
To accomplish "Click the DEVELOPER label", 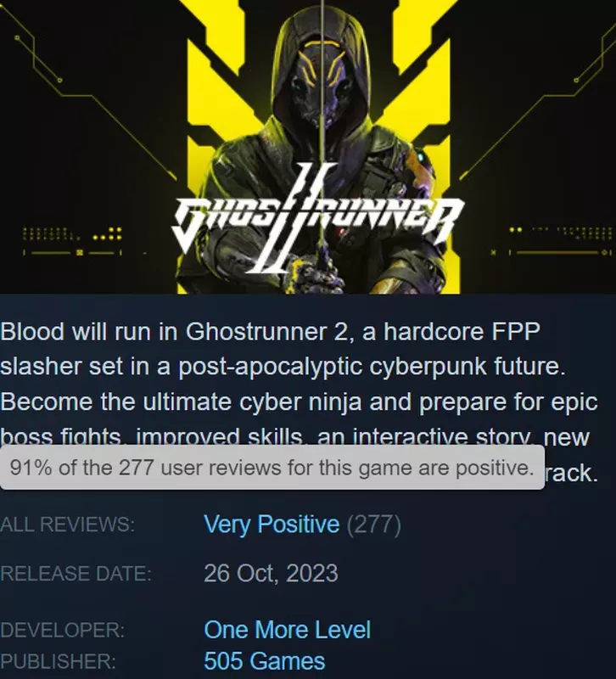I will point(62,630).
